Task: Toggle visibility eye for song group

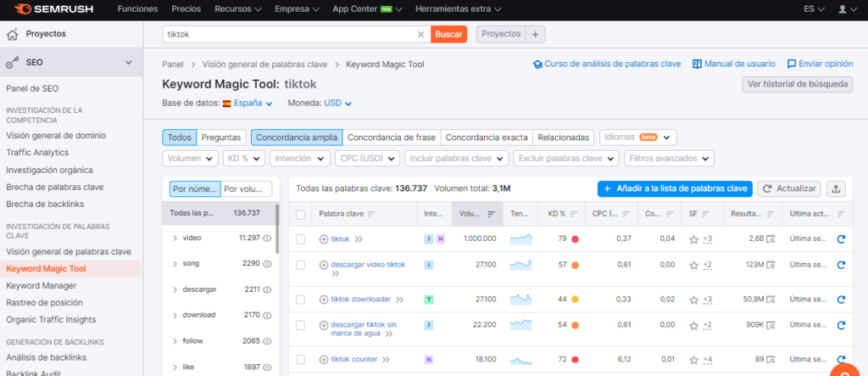Action: pyautogui.click(x=267, y=264)
